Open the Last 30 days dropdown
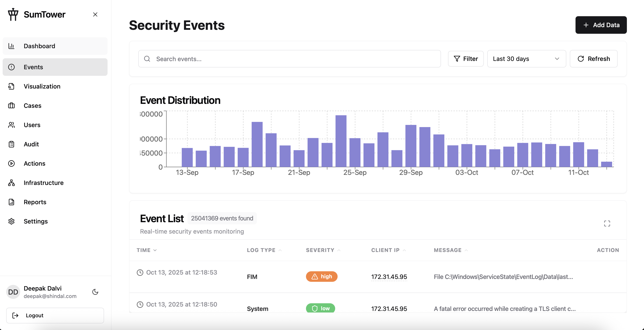The height and width of the screenshot is (330, 644). pyautogui.click(x=526, y=59)
